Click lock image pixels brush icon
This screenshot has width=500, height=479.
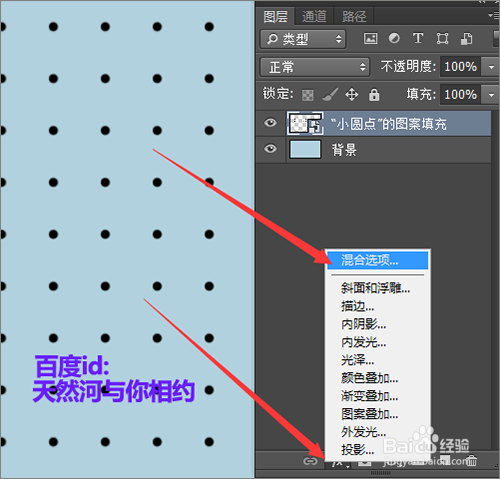pos(330,95)
